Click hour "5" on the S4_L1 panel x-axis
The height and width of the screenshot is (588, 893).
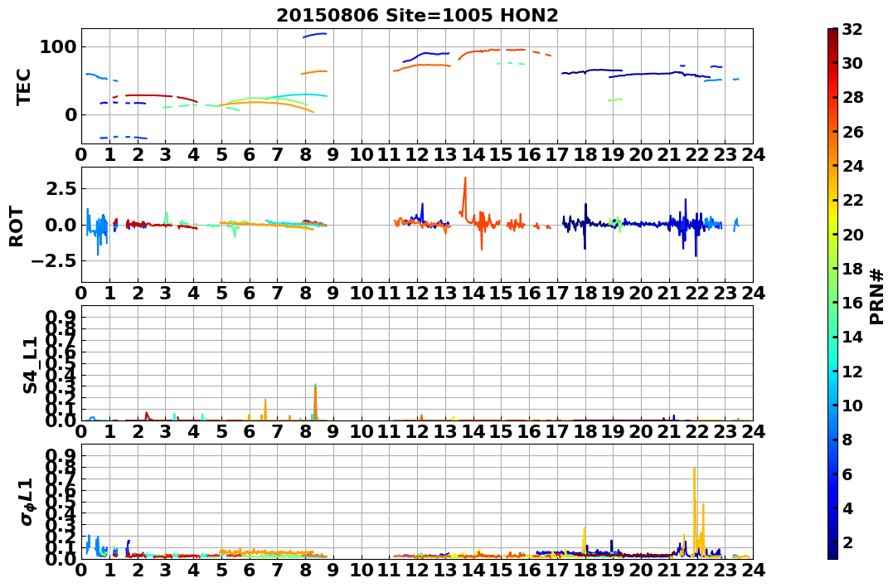[x=221, y=431]
